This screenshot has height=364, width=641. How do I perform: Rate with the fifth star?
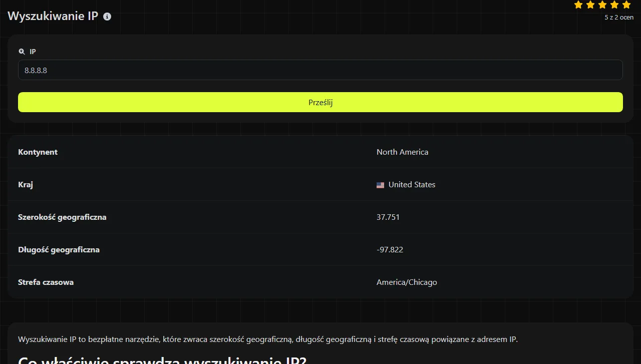pos(626,5)
